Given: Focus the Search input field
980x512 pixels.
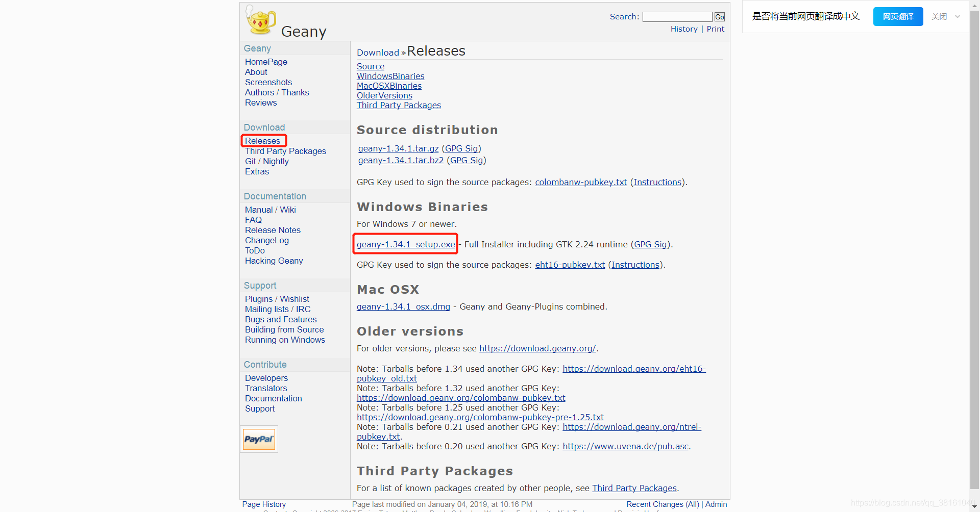Looking at the screenshot, I should click(x=677, y=17).
